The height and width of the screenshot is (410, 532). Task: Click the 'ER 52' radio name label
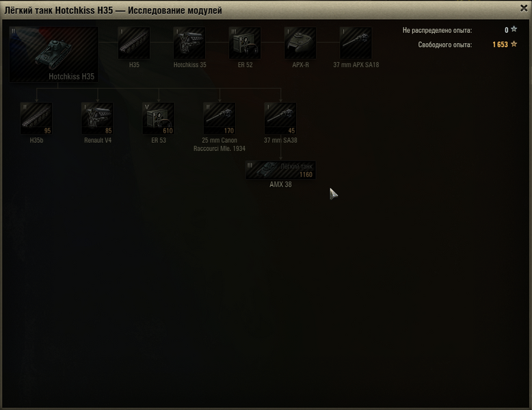point(245,65)
